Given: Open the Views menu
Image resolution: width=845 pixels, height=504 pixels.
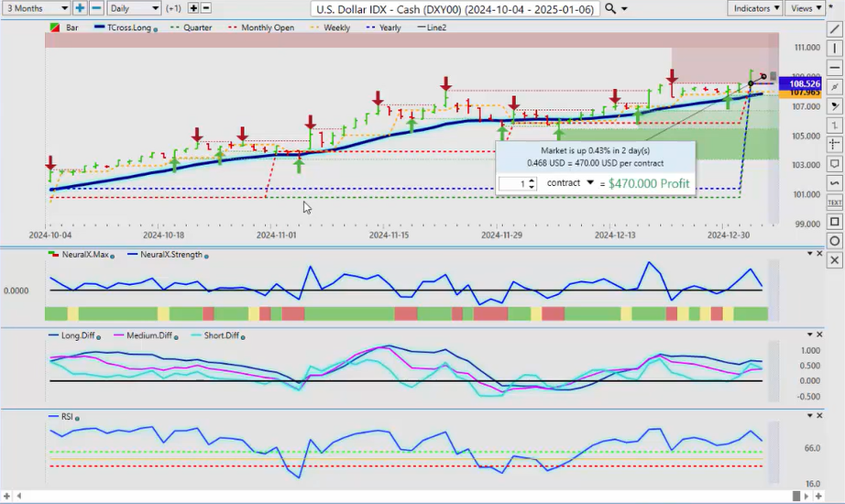Looking at the screenshot, I should (806, 8).
